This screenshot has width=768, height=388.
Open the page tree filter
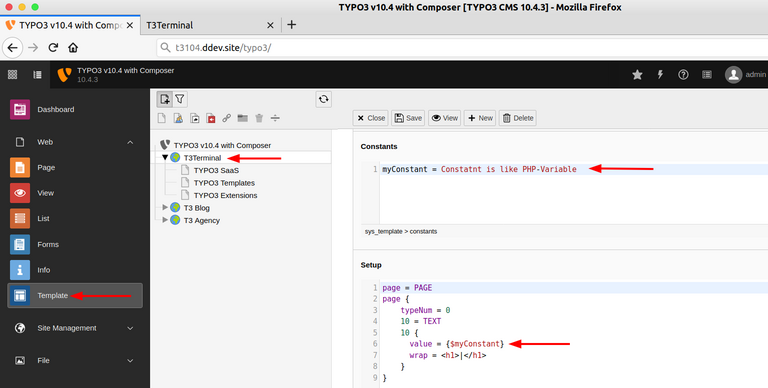[180, 99]
